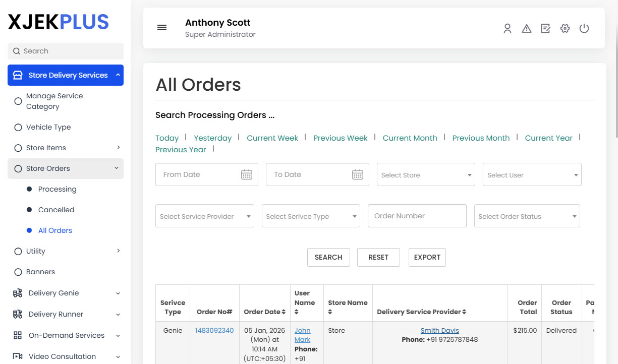This screenshot has height=364, width=618.
Task: Click the hamburger menu icon
Action: pyautogui.click(x=161, y=27)
